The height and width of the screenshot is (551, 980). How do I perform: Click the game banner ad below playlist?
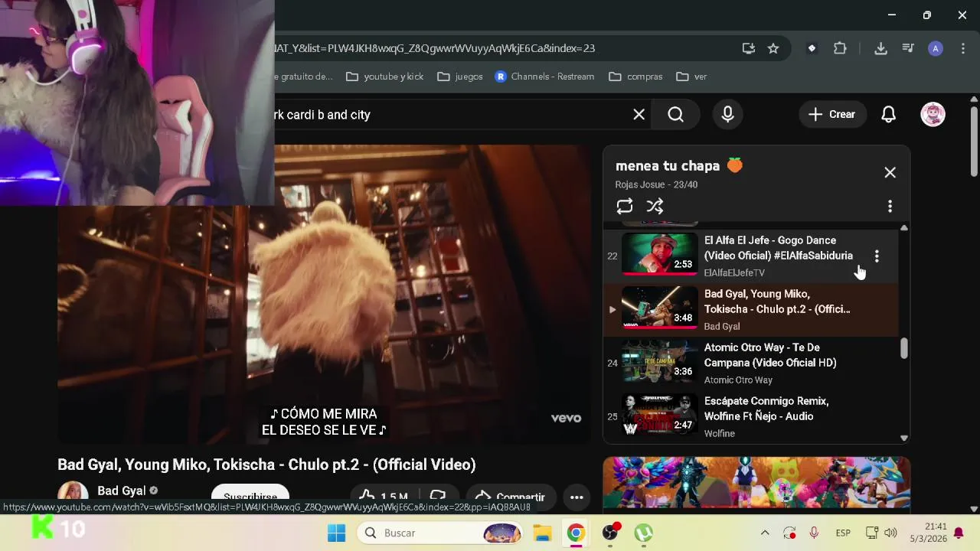tap(756, 482)
